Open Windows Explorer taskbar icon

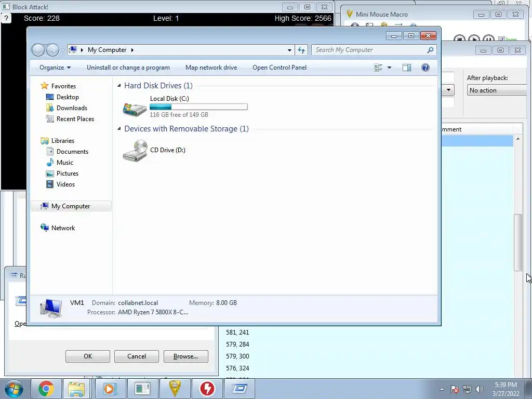(x=77, y=389)
